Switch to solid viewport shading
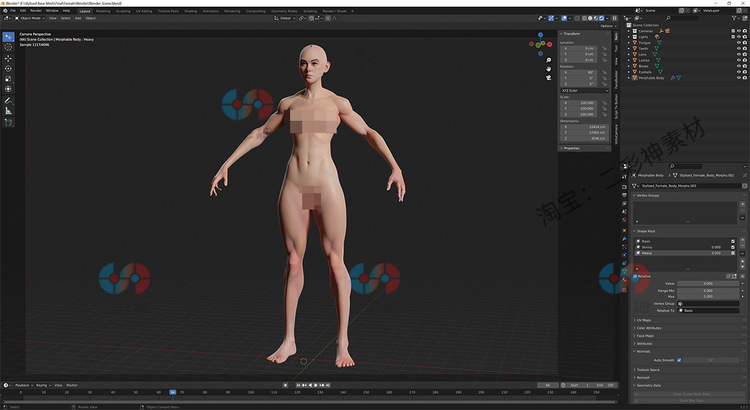 (590, 18)
